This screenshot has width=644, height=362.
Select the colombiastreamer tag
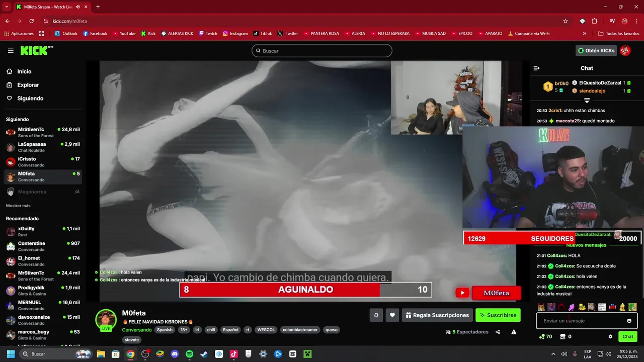pos(300,330)
